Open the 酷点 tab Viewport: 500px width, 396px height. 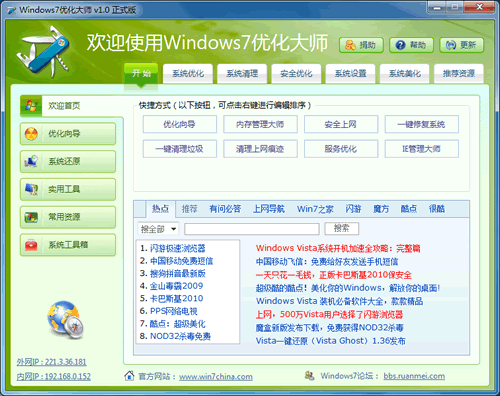click(409, 209)
